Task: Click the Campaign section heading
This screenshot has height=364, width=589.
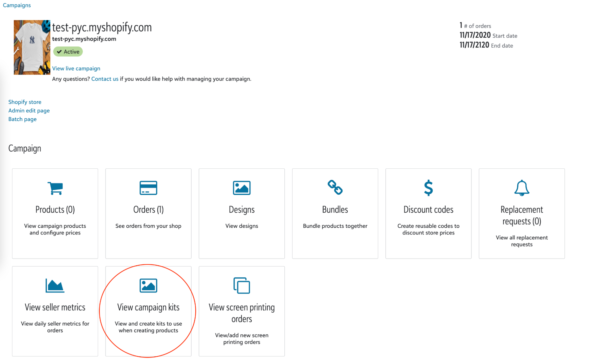Action: 25,148
